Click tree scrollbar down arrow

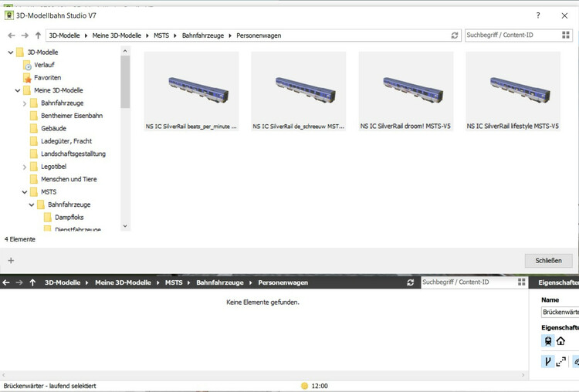[x=125, y=226]
